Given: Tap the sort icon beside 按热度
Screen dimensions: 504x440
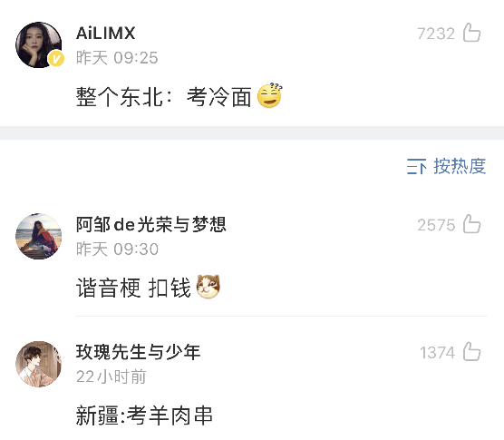Looking at the screenshot, I should [416, 166].
